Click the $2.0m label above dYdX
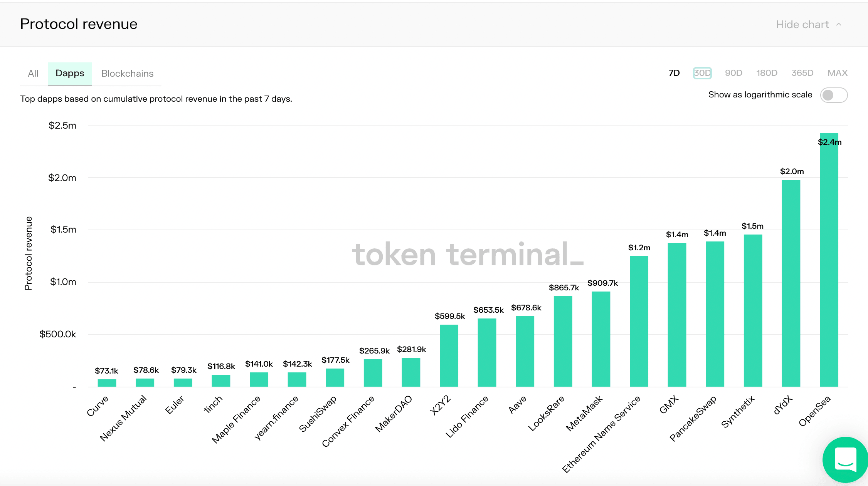Viewport: 868px width, 486px height. tap(792, 171)
